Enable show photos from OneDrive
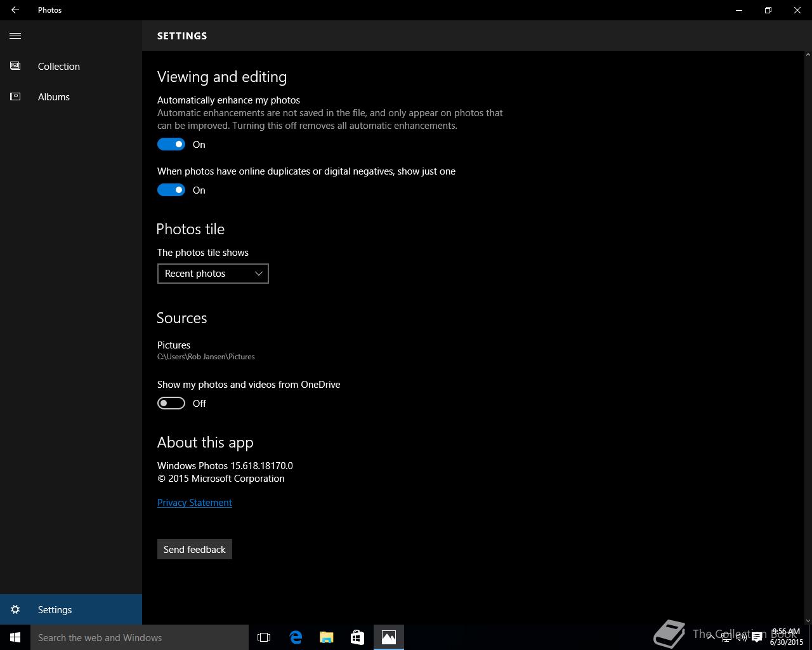Viewport: 812px width, 650px height. (x=171, y=403)
